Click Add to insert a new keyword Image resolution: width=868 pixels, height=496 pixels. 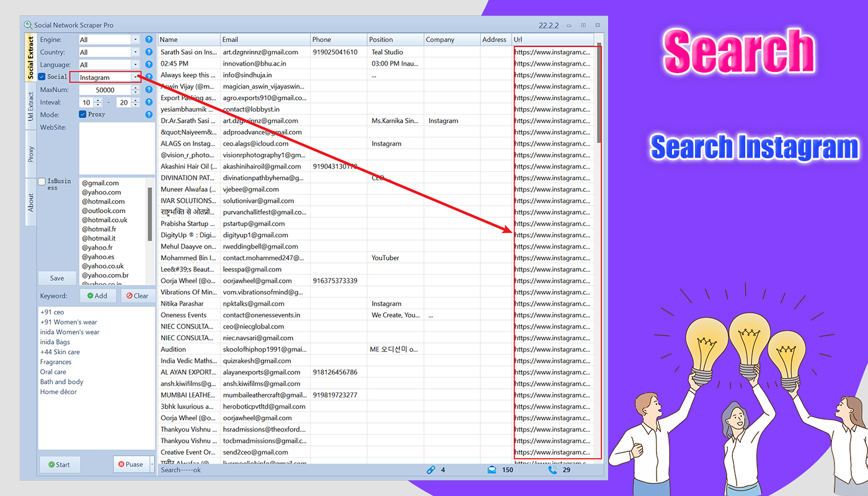tap(97, 296)
